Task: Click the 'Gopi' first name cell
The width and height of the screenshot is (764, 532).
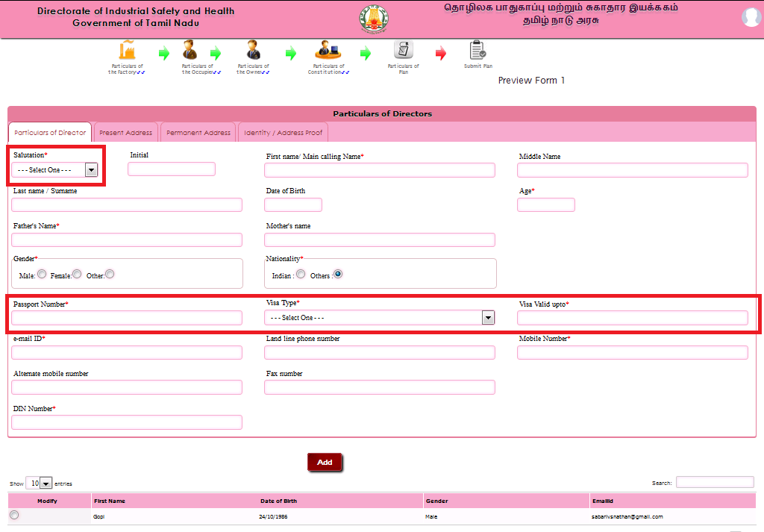Action: tap(99, 516)
